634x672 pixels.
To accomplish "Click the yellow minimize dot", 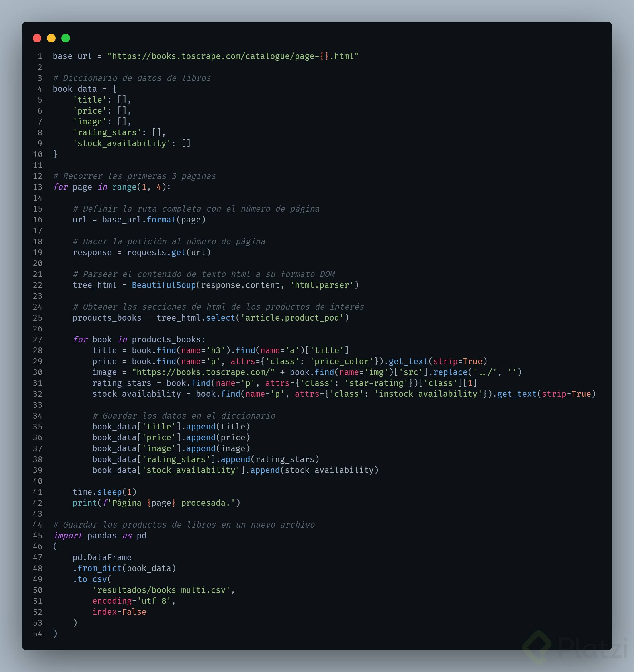I will pyautogui.click(x=51, y=38).
